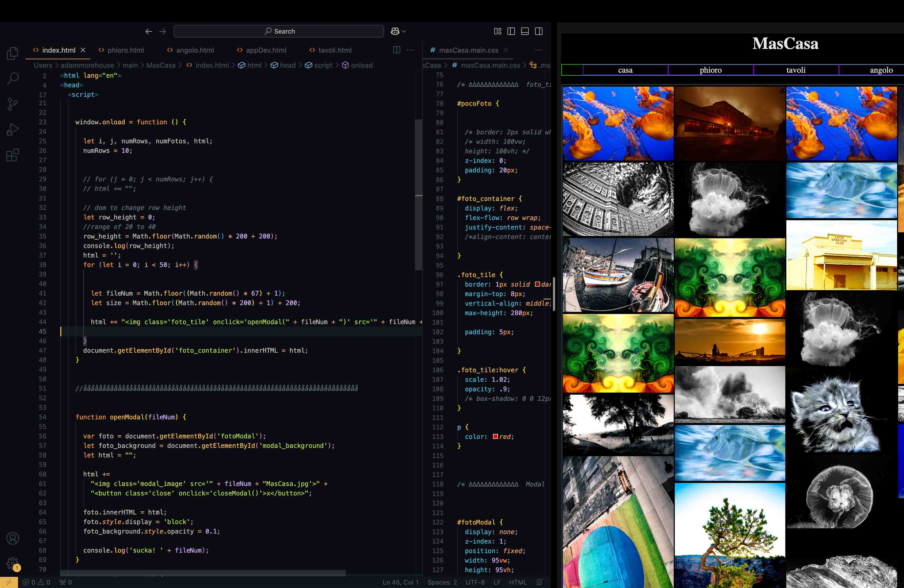Viewport: 904px width, 588px height.
Task: Switch to the tavoli.html tab
Action: [335, 50]
